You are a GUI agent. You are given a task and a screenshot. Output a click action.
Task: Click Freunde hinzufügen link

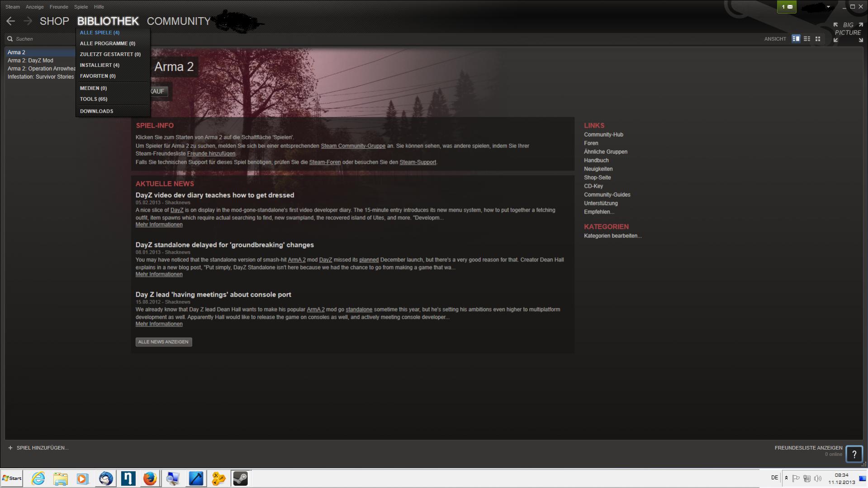(211, 154)
